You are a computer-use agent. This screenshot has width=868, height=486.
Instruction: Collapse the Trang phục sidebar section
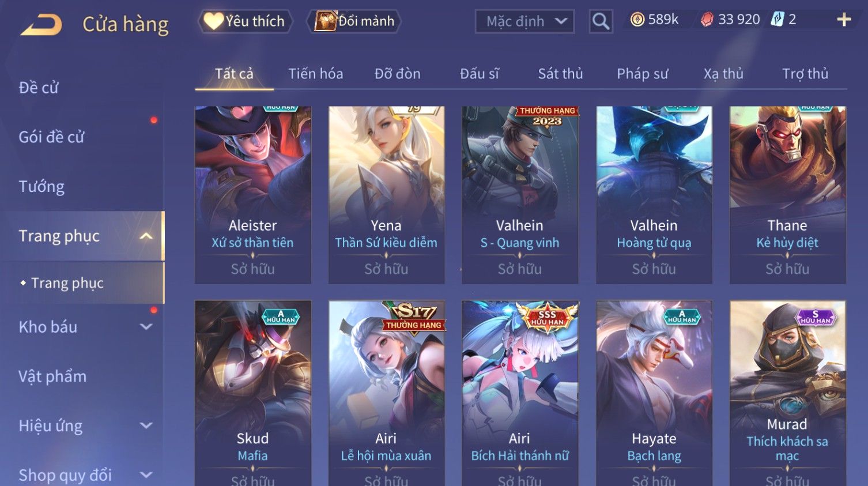(146, 236)
